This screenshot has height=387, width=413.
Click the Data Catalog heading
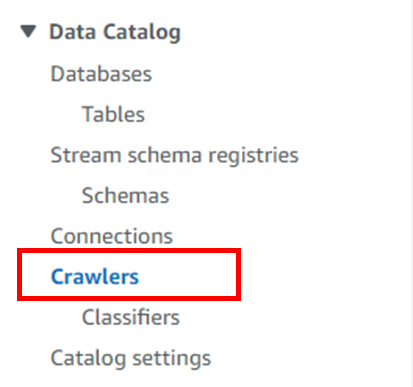tap(115, 33)
